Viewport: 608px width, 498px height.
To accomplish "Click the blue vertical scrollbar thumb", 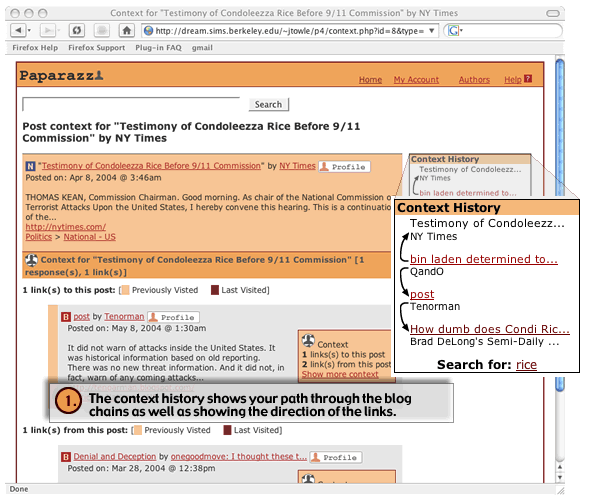I will [560, 224].
